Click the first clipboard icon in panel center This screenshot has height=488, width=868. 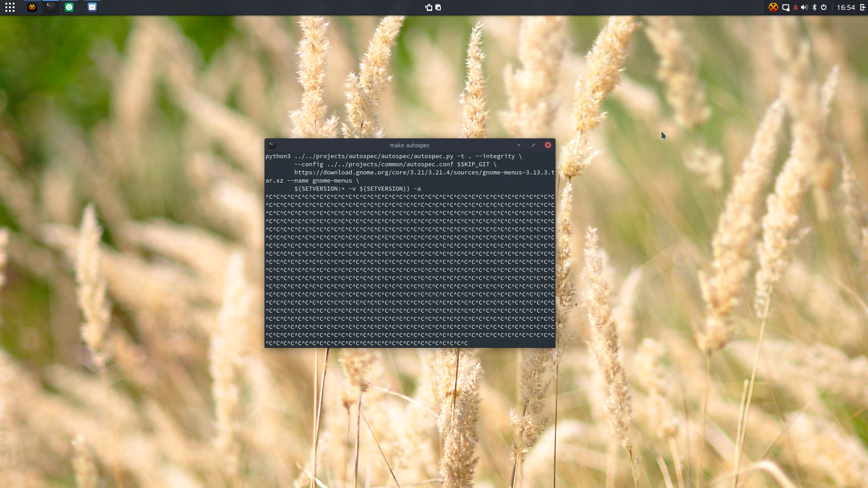(429, 7)
